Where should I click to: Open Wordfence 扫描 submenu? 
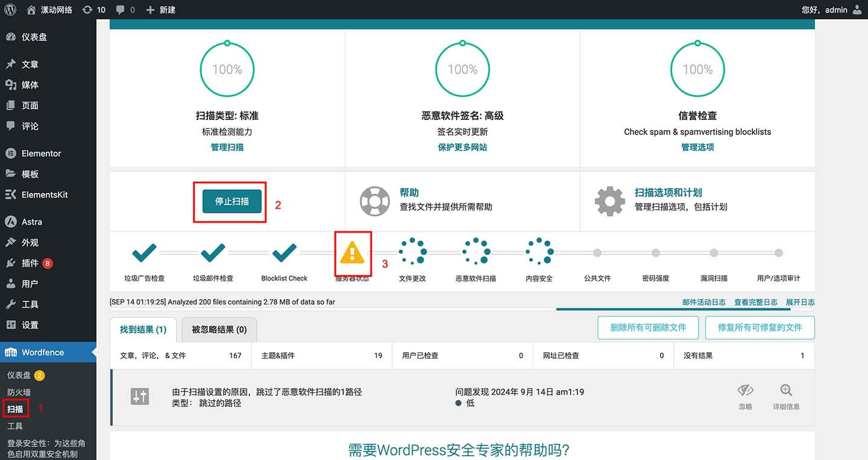coord(15,409)
